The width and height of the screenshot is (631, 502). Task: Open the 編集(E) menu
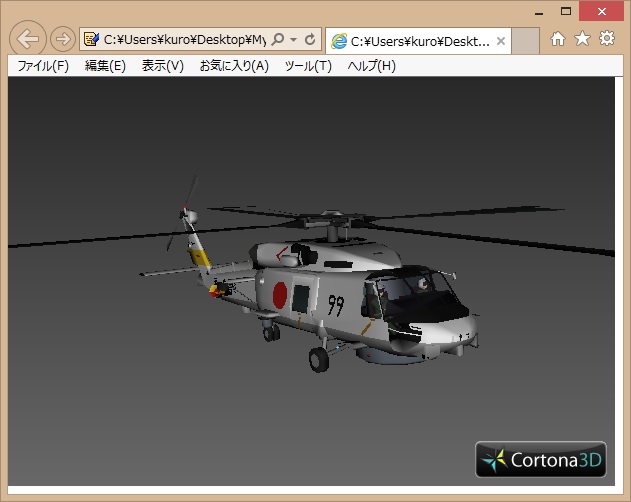pos(105,66)
